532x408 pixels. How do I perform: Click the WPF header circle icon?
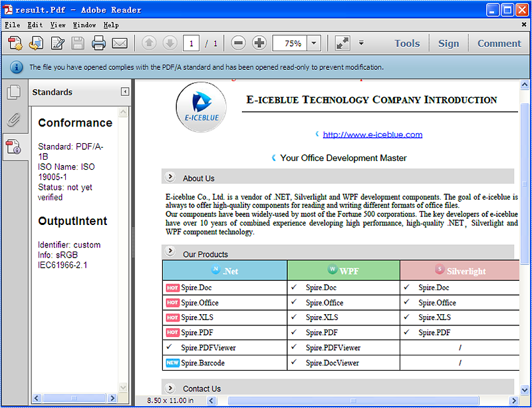coord(332,270)
